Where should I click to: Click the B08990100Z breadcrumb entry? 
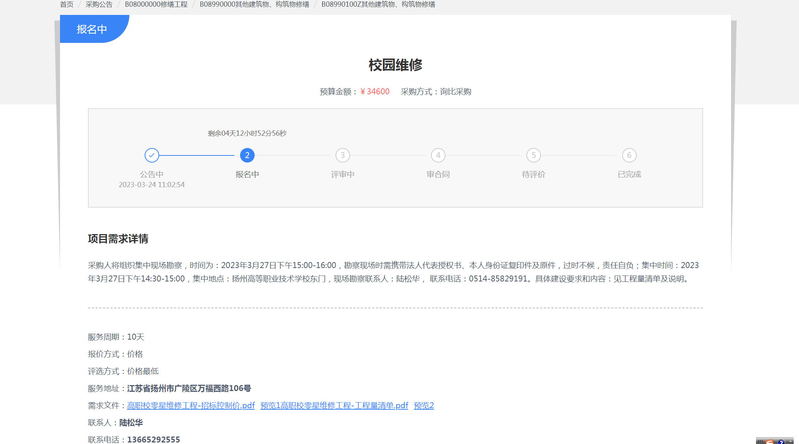[x=378, y=5]
